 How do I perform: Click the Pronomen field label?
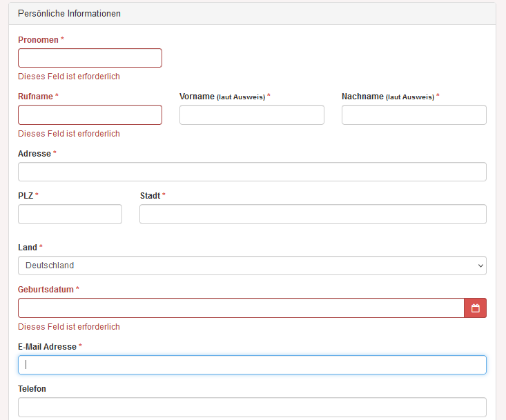(x=38, y=40)
